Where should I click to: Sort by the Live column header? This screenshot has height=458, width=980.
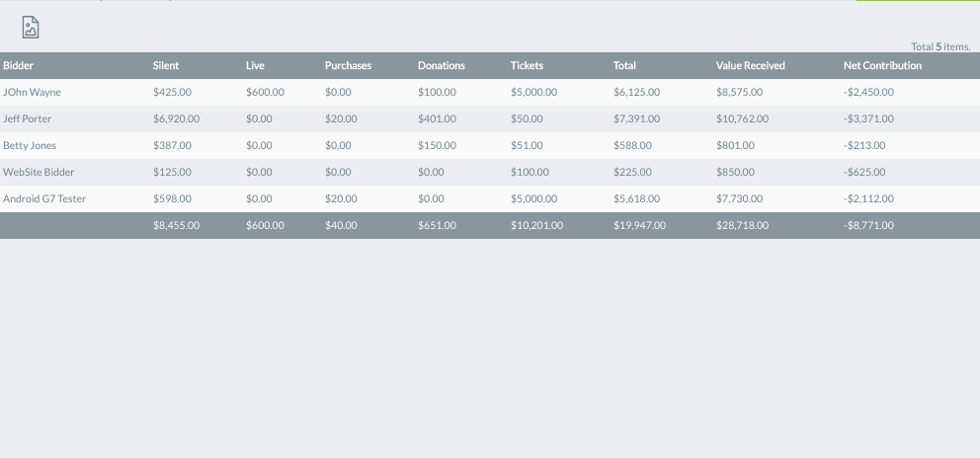pos(255,66)
